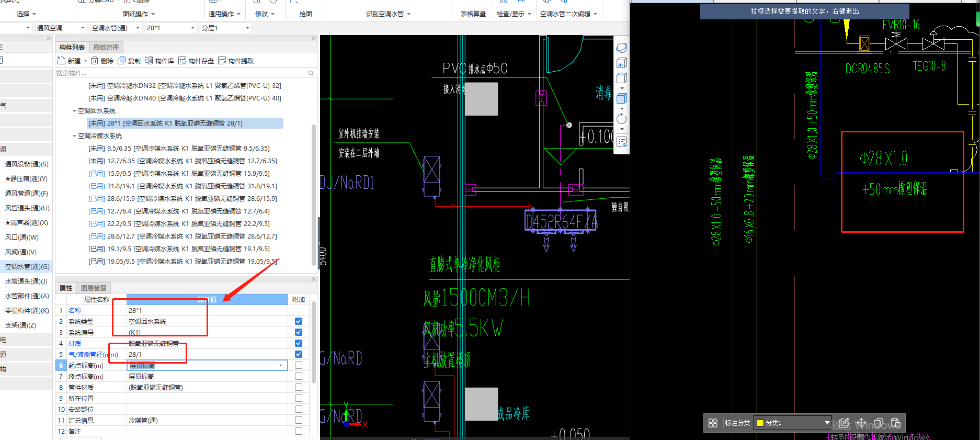This screenshot has width=980, height=440.
Task: Select 通风设备(通)(S) in left navigation
Action: (26, 164)
